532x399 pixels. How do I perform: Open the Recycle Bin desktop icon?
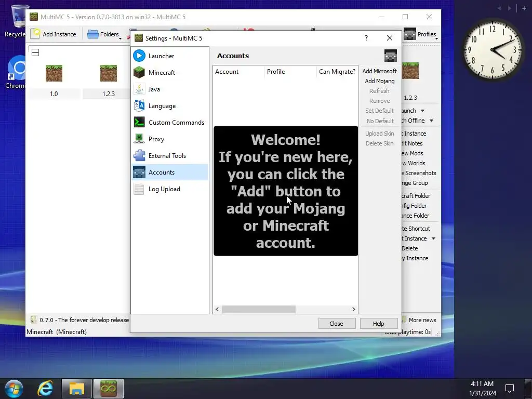pos(17,21)
